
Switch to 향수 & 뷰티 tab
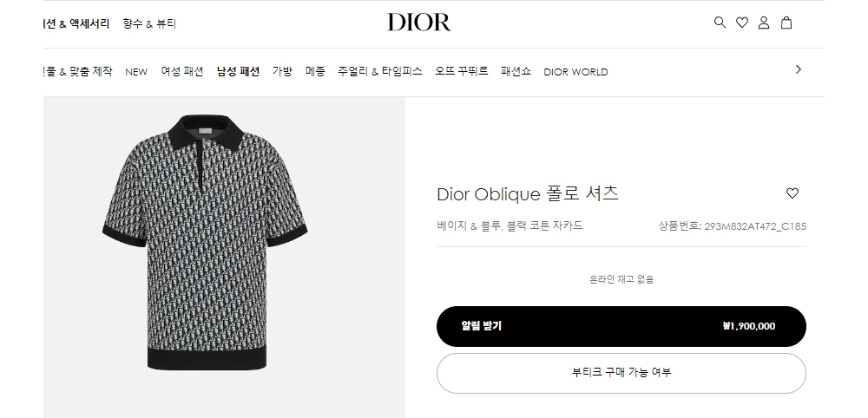click(149, 23)
